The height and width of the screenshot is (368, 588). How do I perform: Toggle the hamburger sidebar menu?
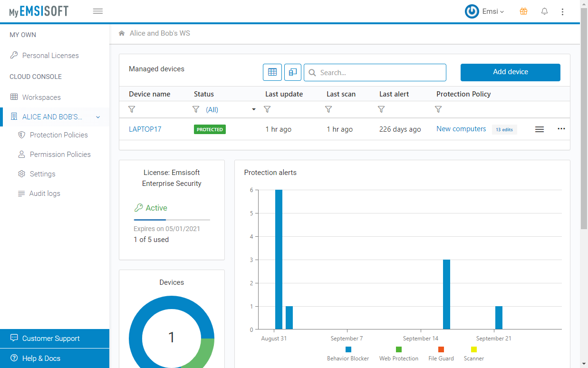click(x=98, y=11)
